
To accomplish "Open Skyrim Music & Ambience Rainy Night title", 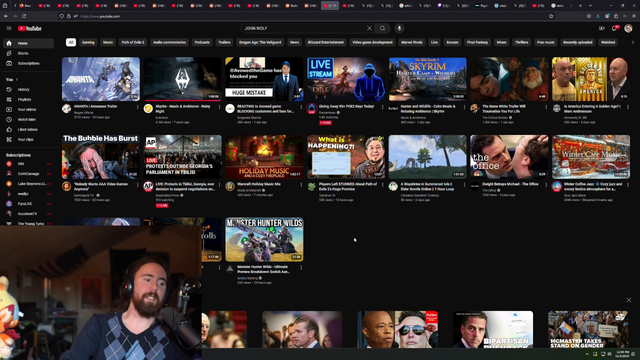I will [182, 109].
